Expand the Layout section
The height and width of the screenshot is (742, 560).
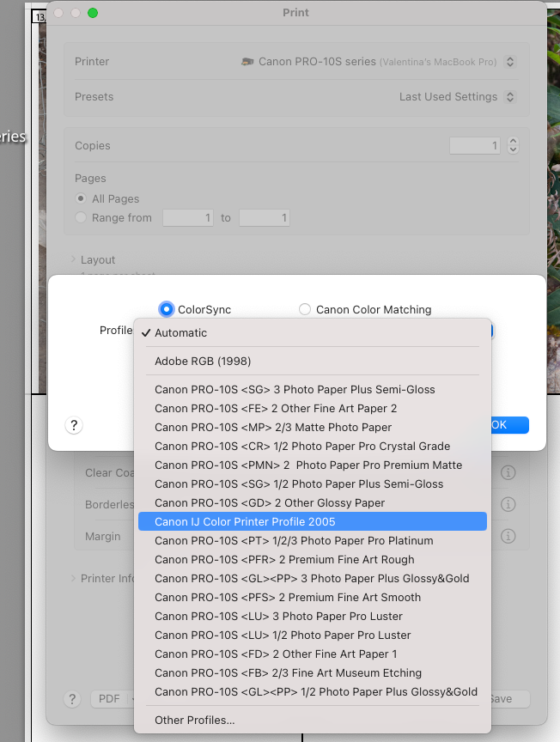[73, 259]
